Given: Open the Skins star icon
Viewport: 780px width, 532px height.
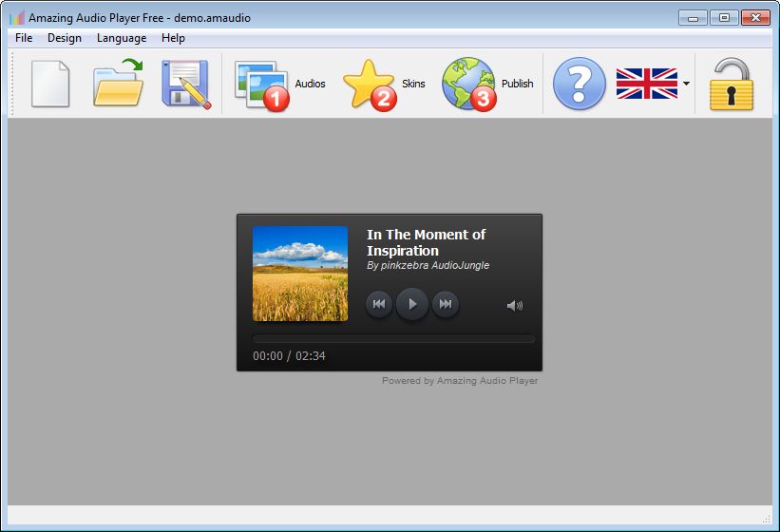Looking at the screenshot, I should [371, 85].
